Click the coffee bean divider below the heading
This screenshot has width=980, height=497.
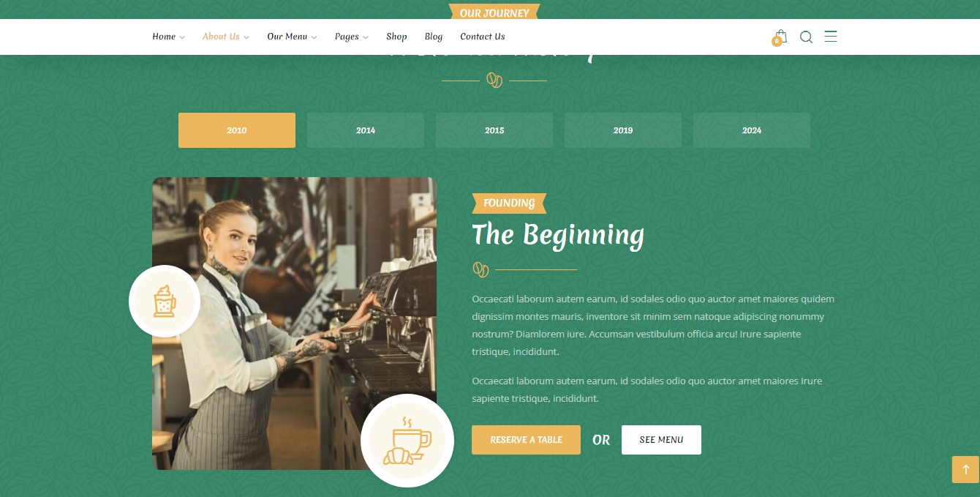pyautogui.click(x=494, y=81)
